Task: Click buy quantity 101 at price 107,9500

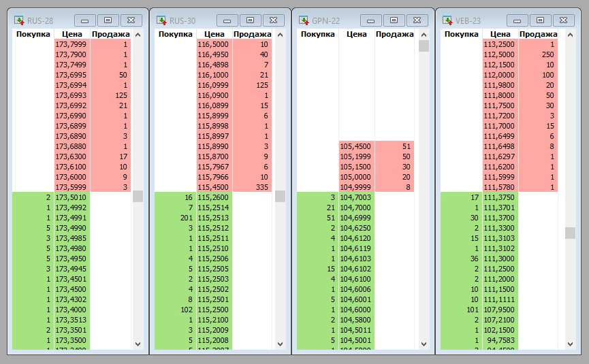Action: tap(461, 310)
